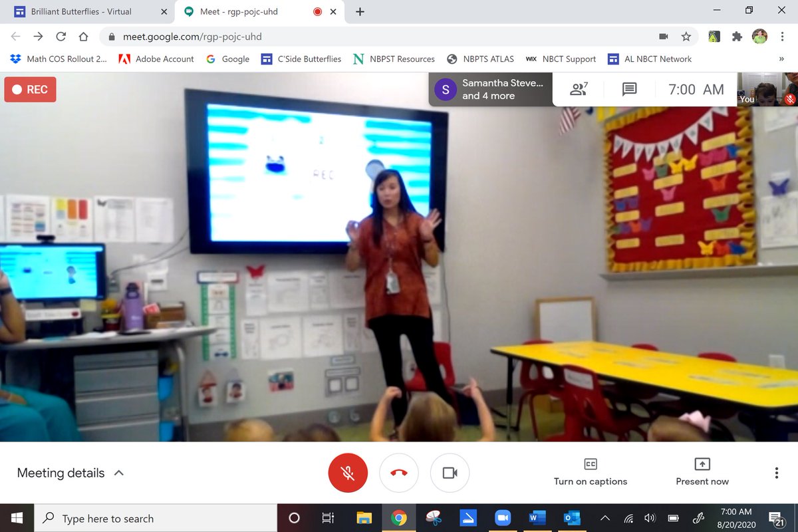This screenshot has width=798, height=532.
Task: Open Windows Ink Workspace pen icon
Action: 698,518
